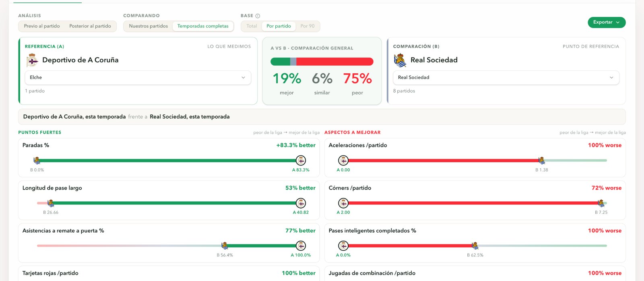Click the Deportivo marker on the Paradas % bar

pyautogui.click(x=301, y=160)
